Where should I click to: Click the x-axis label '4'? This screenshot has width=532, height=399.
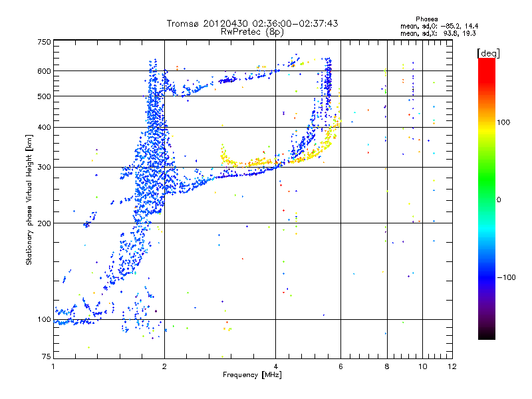(x=275, y=366)
